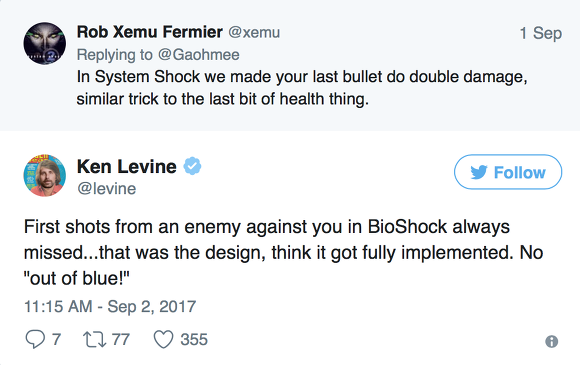Like the tweet with the heart icon
The image size is (580, 365).
tap(163, 339)
